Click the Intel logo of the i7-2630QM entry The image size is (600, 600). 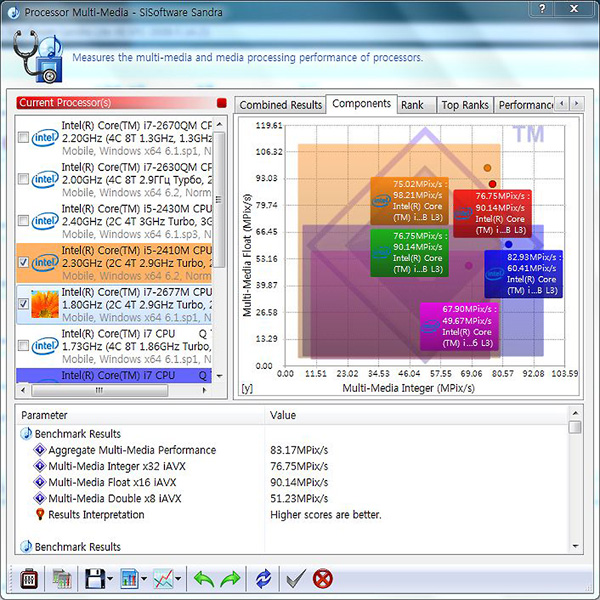pyautogui.click(x=45, y=179)
